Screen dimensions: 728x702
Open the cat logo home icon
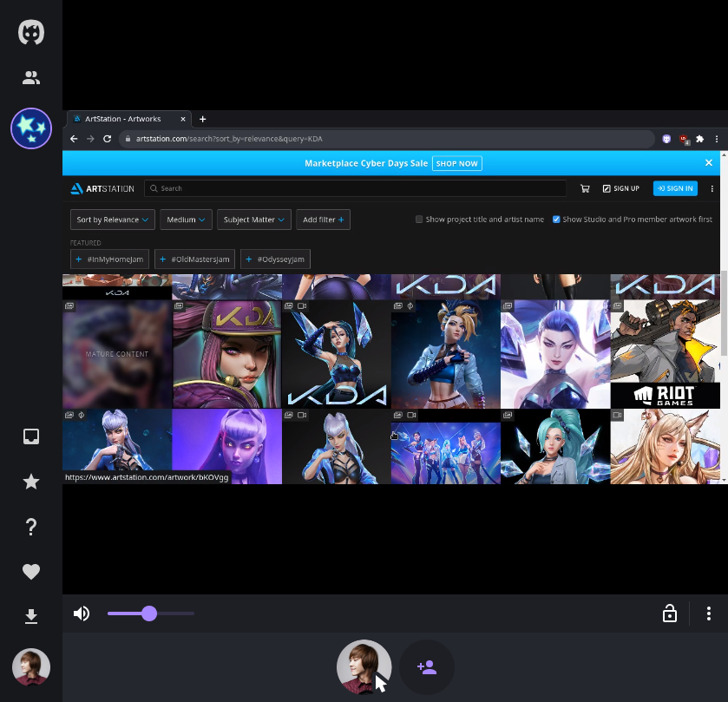[31, 32]
